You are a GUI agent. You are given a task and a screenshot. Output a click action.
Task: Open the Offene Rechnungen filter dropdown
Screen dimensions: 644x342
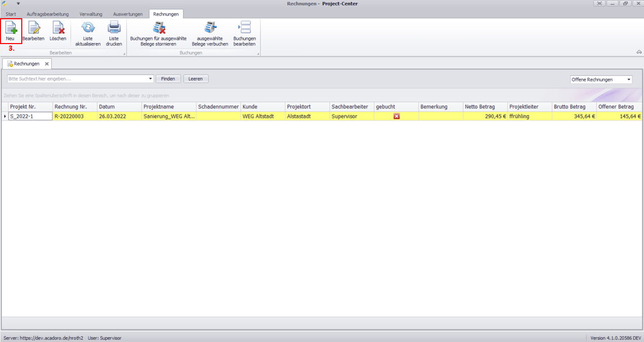pos(629,80)
